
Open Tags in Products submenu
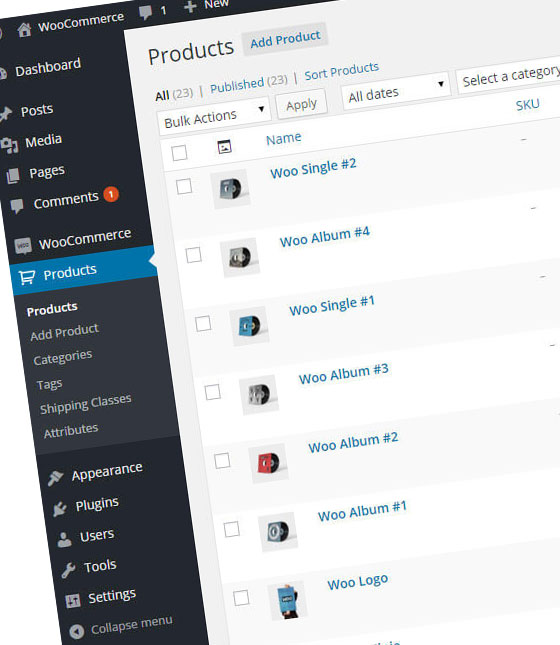49,384
